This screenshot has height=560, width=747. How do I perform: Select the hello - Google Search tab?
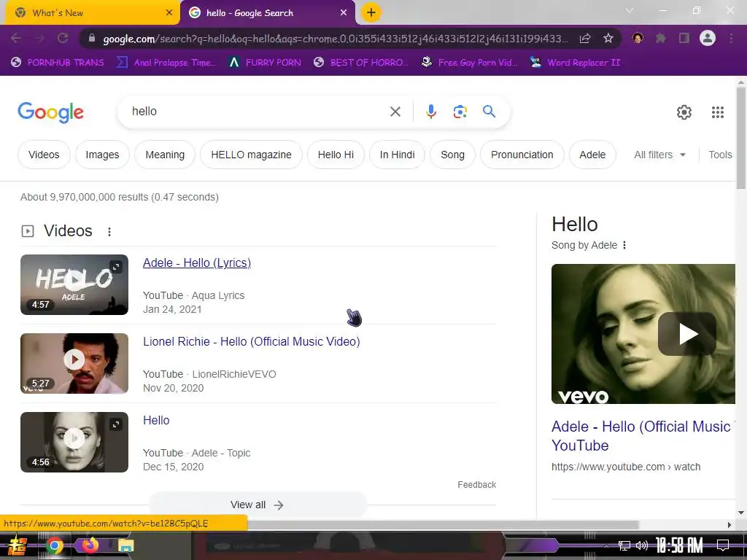[268, 13]
